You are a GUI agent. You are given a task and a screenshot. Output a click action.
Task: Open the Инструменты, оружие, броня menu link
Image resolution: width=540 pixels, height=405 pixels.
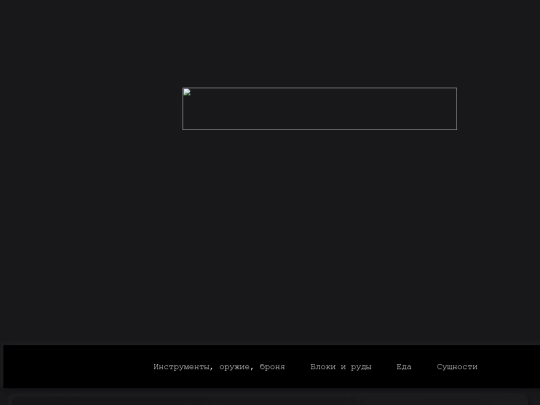(x=219, y=367)
